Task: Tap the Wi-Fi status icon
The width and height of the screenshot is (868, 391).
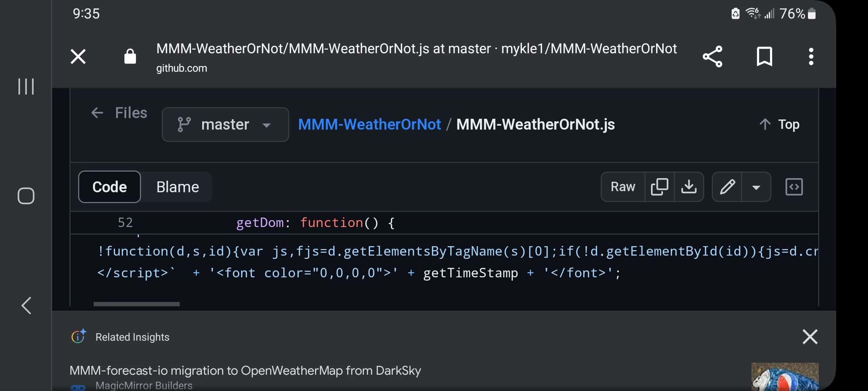Action: (x=753, y=13)
